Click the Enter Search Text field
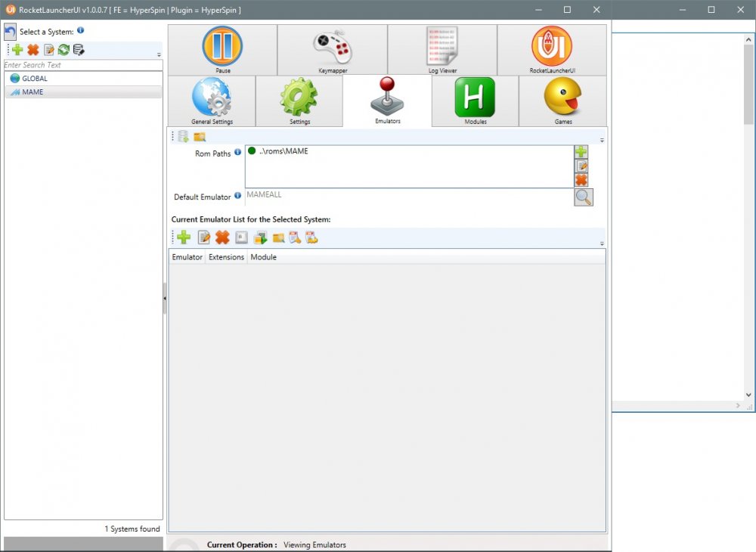756x552 pixels. 83,65
